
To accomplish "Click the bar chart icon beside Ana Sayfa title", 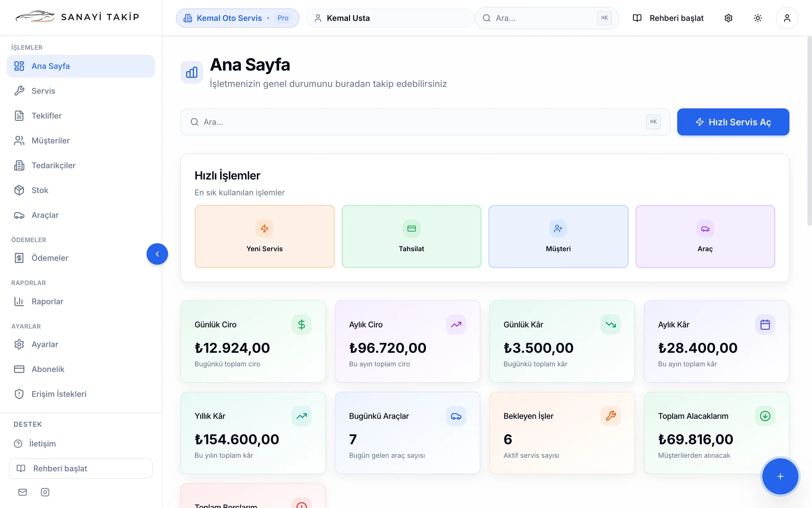I will click(191, 72).
